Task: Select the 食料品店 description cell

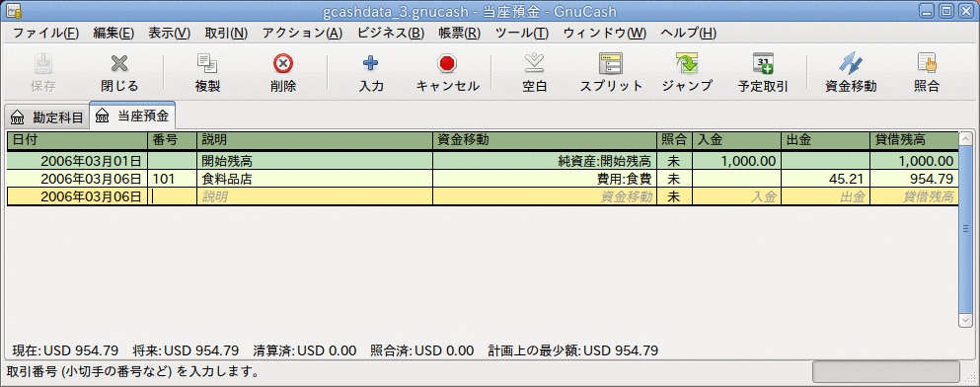Action: click(315, 179)
